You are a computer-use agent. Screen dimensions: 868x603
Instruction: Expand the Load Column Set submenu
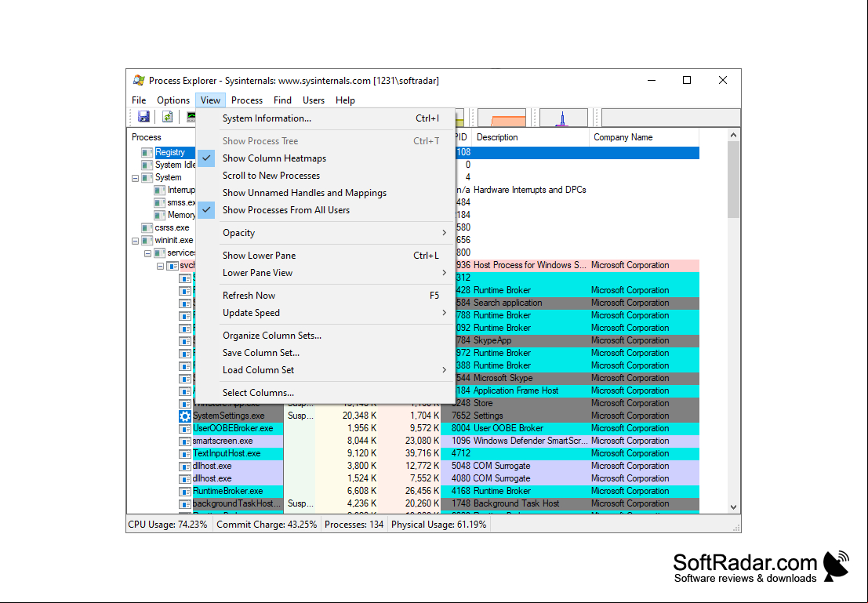[325, 370]
